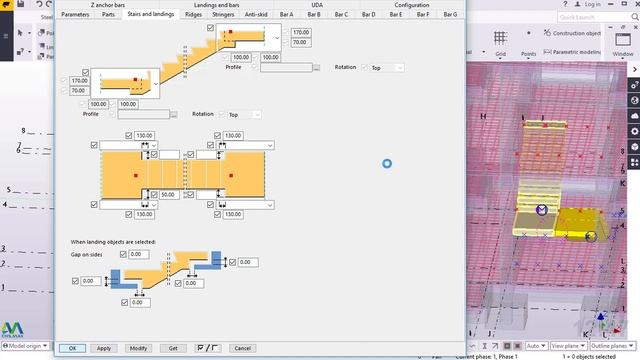Click the Modify button

(x=138, y=348)
